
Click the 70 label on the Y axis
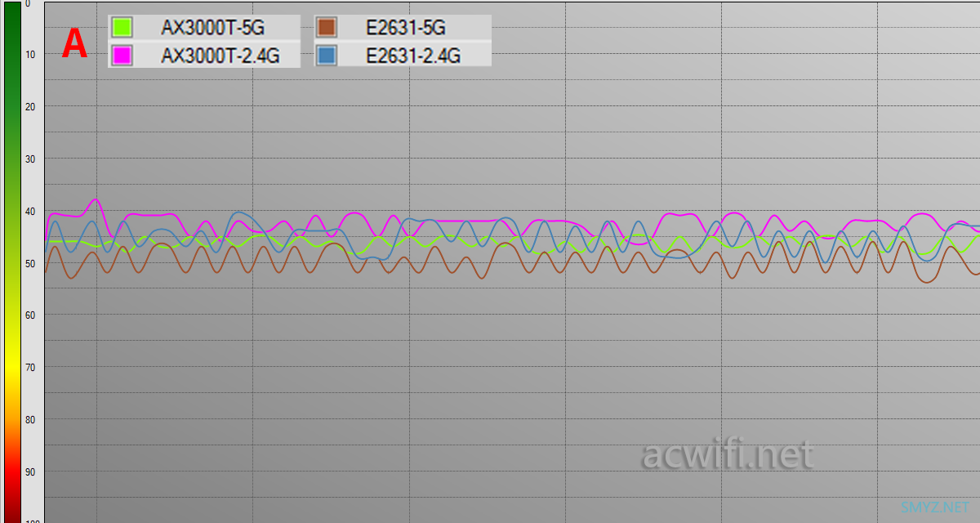point(30,368)
